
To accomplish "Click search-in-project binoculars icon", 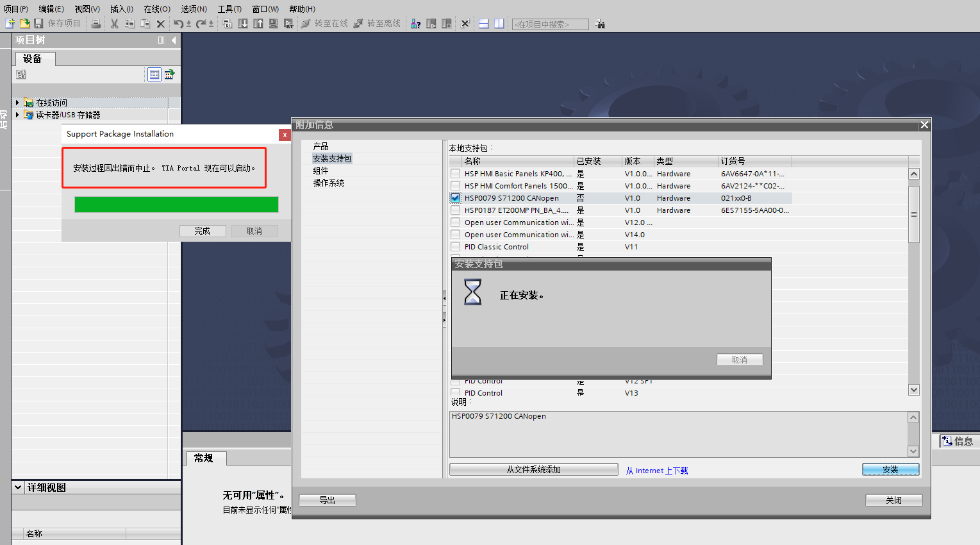I will point(600,24).
